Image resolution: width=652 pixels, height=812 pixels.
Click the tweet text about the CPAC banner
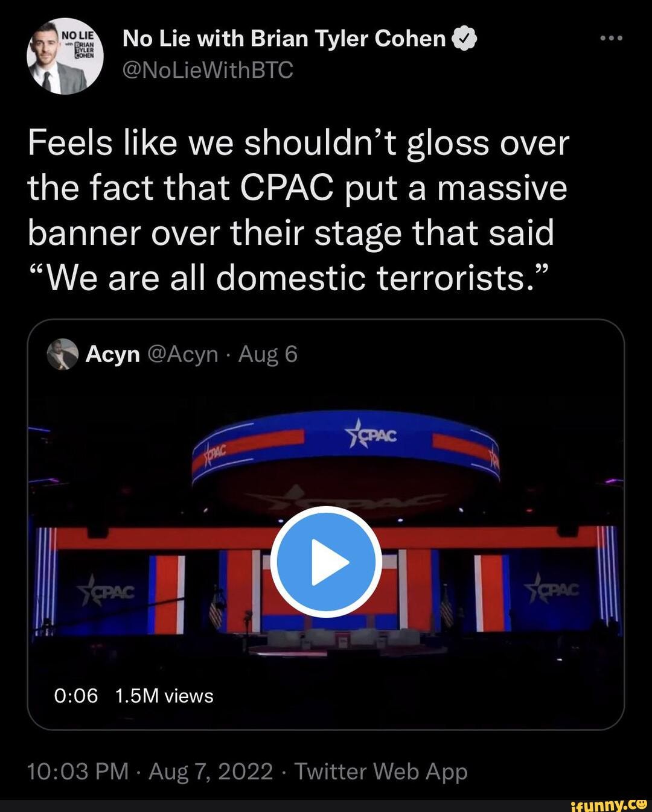point(298,211)
